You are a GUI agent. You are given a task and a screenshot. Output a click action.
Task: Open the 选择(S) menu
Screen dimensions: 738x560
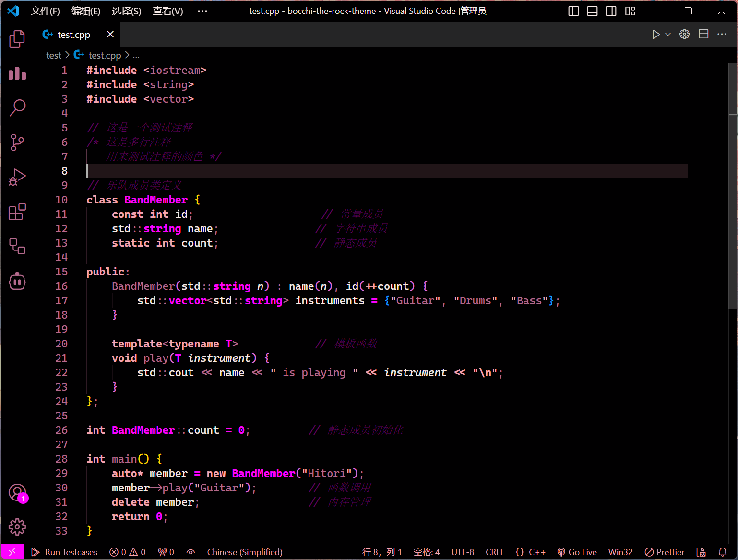[127, 11]
